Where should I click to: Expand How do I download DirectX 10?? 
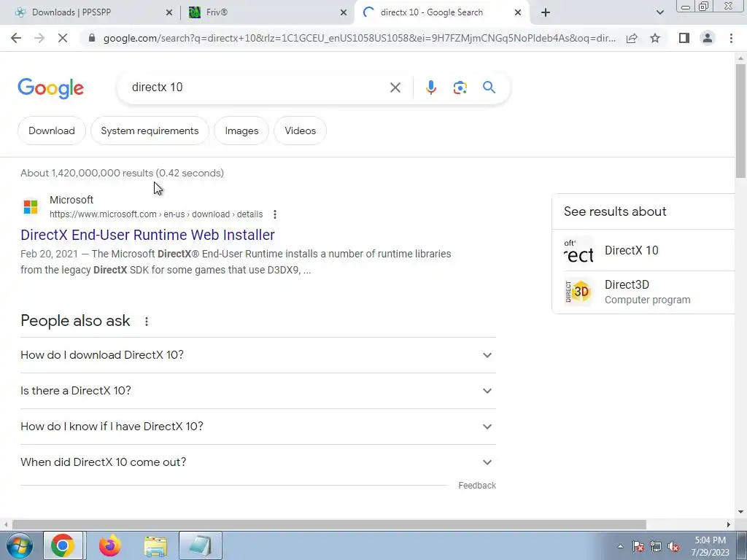(x=258, y=355)
